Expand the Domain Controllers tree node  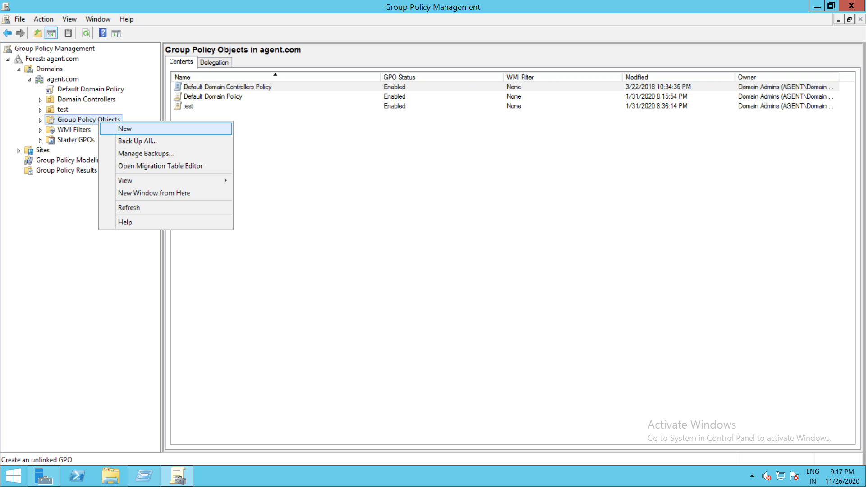pyautogui.click(x=40, y=100)
